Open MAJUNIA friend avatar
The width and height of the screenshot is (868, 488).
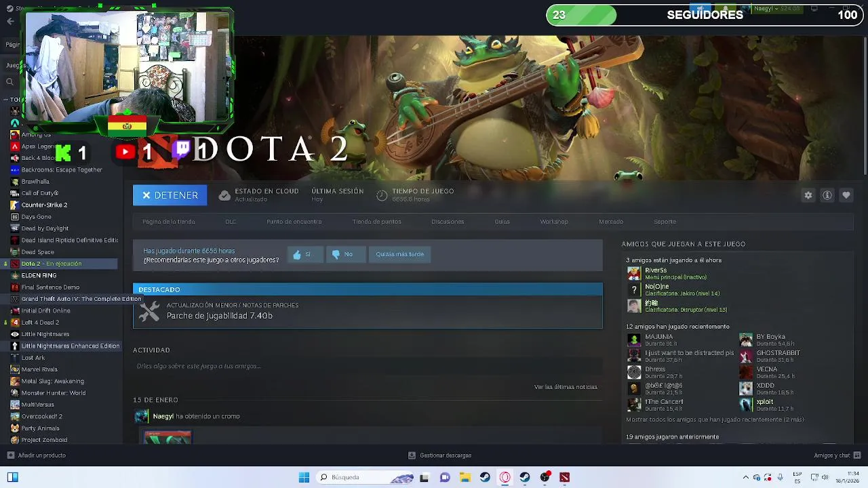coord(634,340)
